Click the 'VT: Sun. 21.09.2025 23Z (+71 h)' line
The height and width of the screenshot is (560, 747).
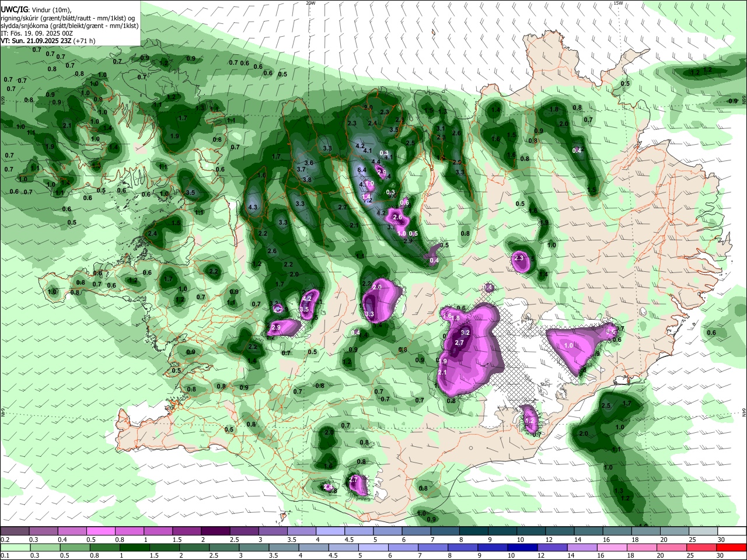coord(48,41)
